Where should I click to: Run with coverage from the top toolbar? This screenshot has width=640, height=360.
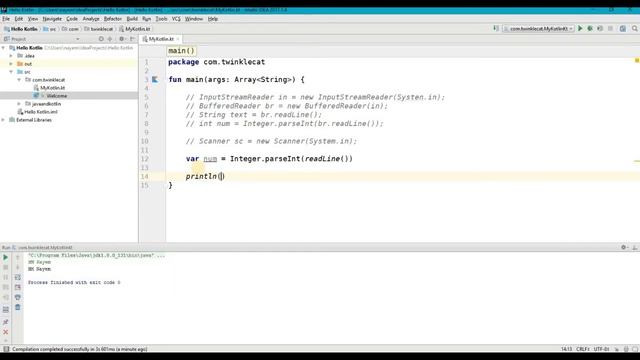tap(600, 29)
